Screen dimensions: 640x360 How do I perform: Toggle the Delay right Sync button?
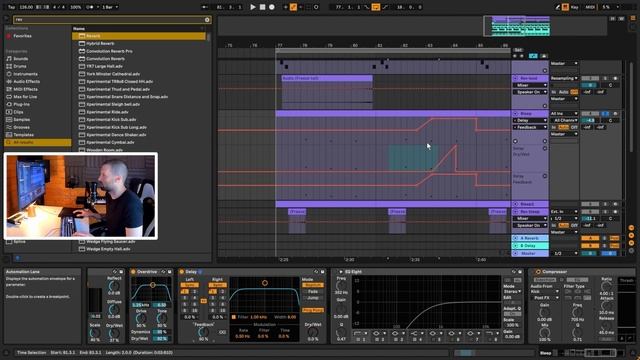point(218,285)
